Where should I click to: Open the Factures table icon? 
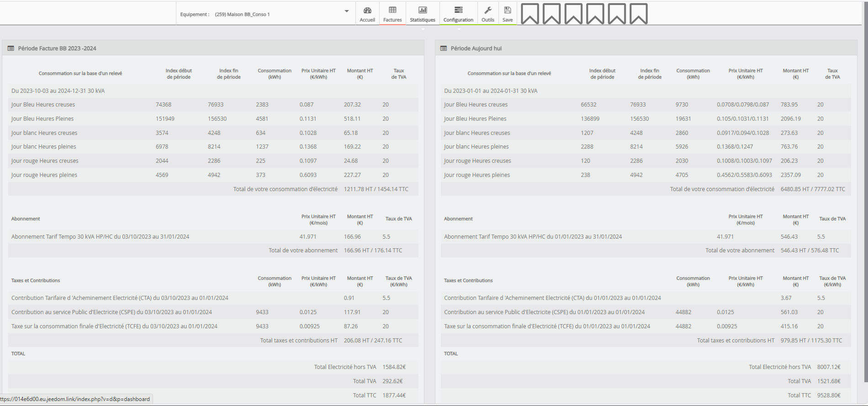coord(392,10)
